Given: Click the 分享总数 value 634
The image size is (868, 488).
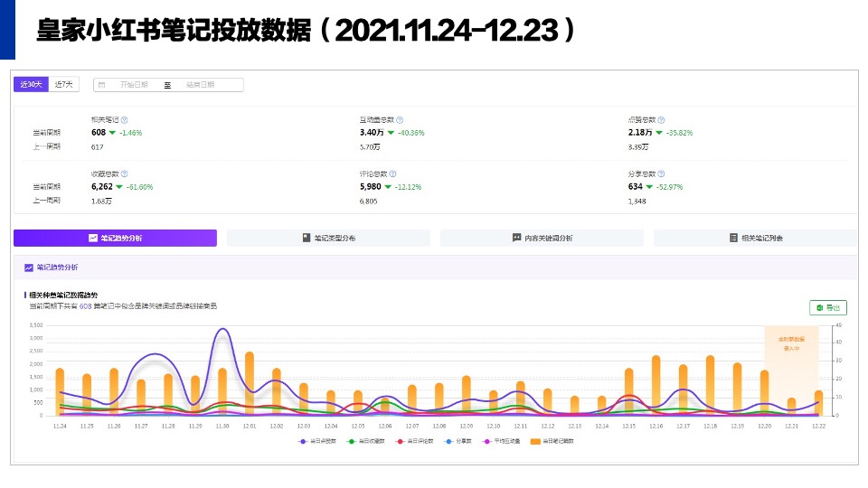Looking at the screenshot, I should (x=635, y=187).
